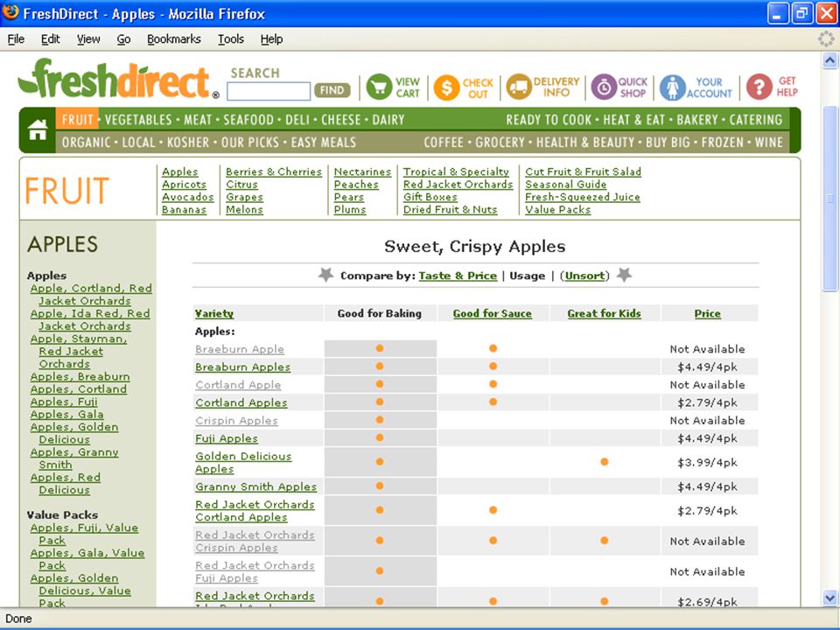Click the scrollbar down arrow

click(829, 598)
